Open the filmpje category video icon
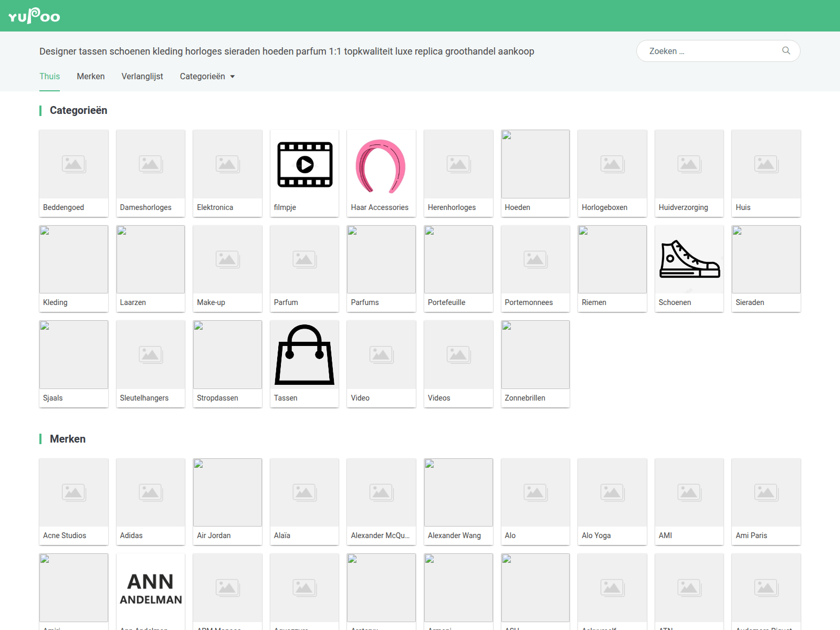 [304, 164]
